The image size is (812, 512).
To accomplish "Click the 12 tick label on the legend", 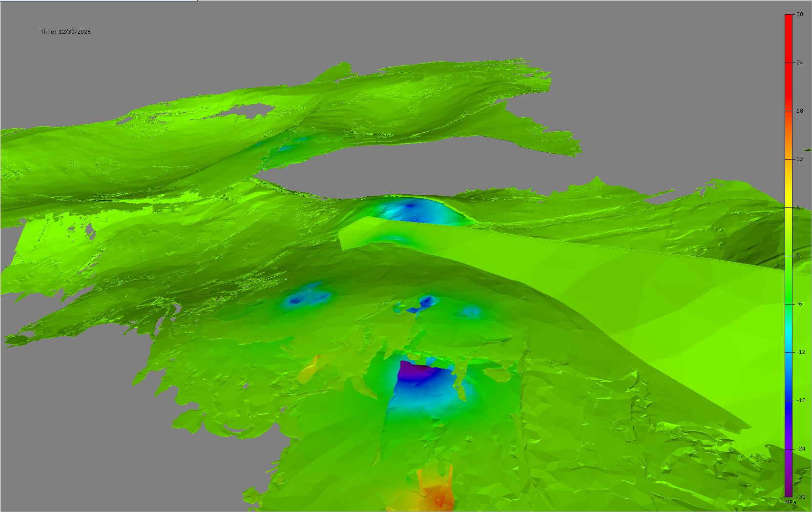I will [x=800, y=159].
